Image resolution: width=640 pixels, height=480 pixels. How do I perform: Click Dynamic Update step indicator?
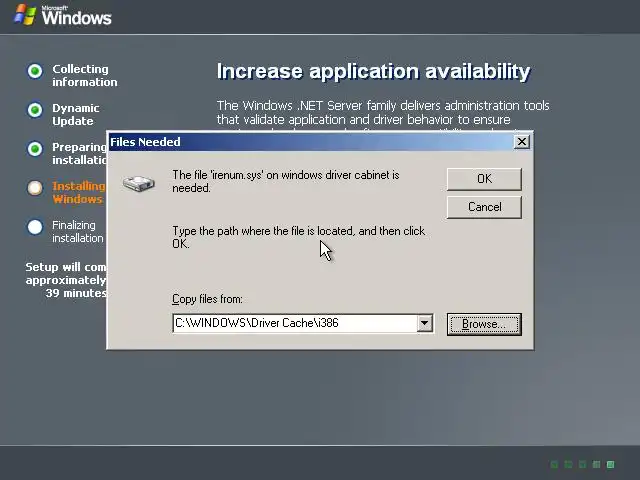coord(35,110)
